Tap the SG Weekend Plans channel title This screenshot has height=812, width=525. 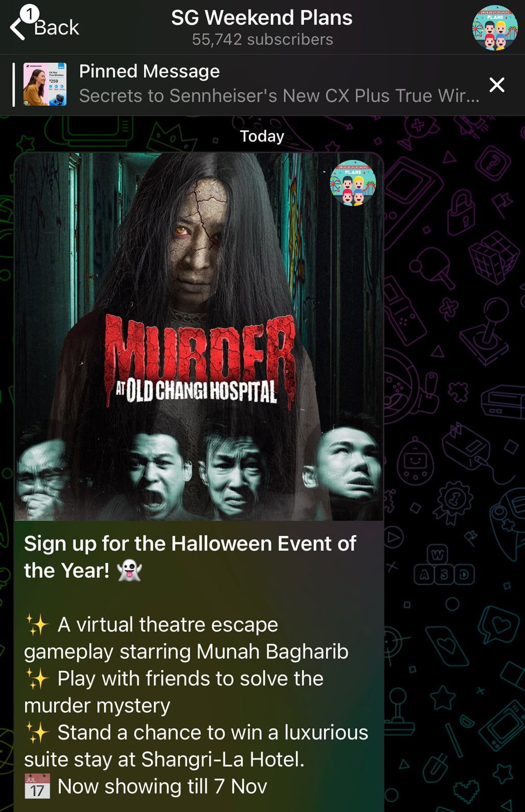pyautogui.click(x=262, y=17)
